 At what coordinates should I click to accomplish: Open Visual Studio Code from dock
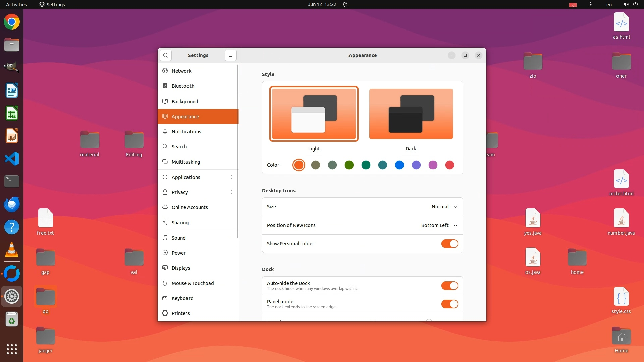tap(12, 159)
